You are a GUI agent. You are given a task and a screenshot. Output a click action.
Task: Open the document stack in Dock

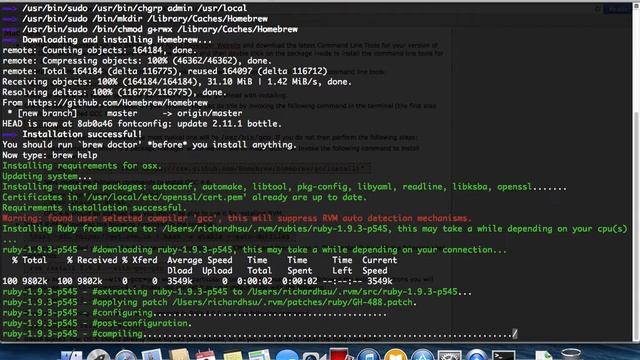tap(543, 355)
